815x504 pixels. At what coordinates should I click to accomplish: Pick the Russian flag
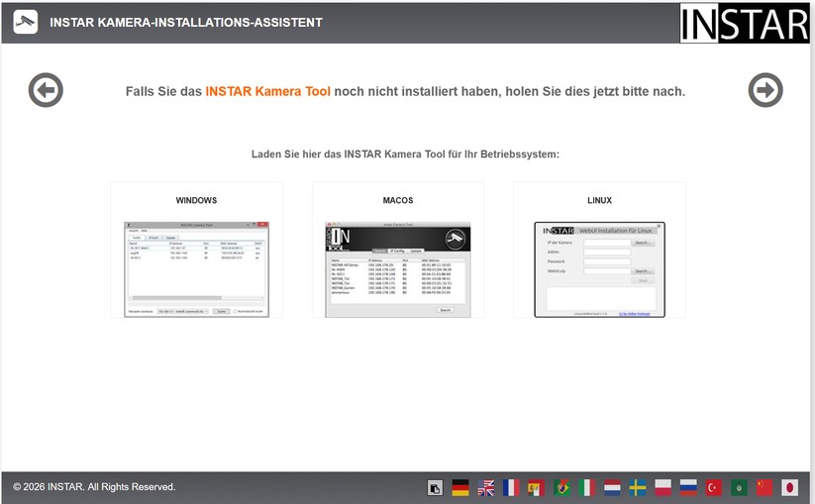tap(688, 488)
